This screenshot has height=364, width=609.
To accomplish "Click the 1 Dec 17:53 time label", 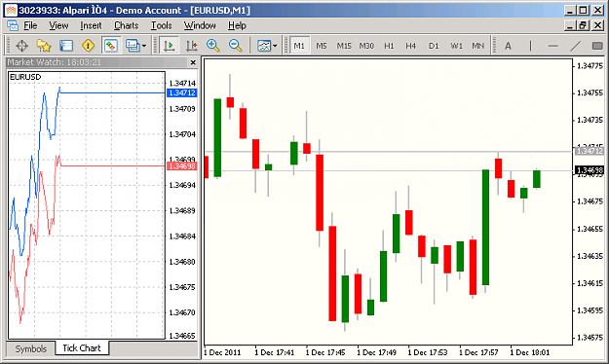I will [x=428, y=352].
